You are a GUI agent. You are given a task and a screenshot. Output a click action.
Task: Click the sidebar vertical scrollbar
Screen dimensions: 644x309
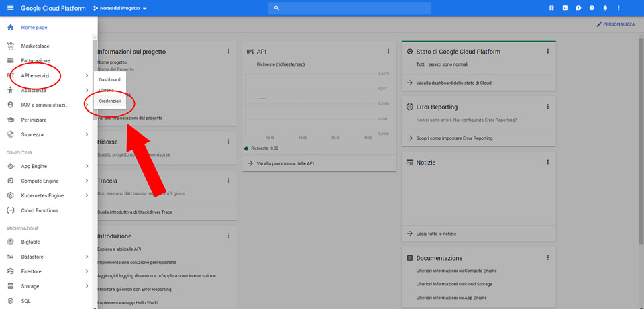coord(95,80)
